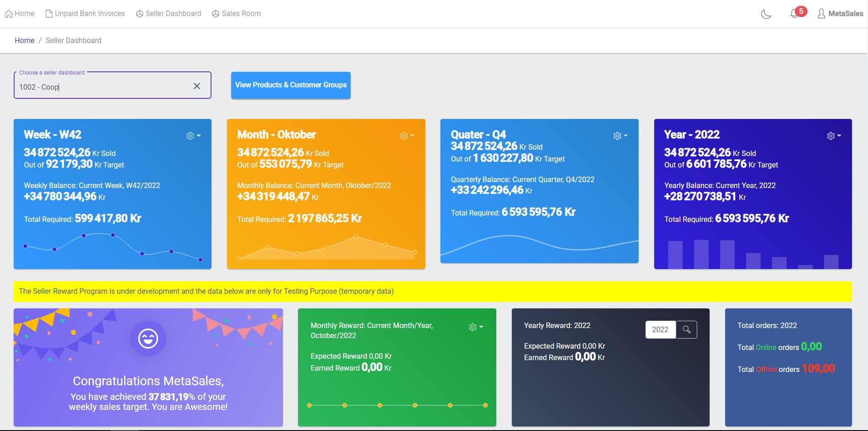Image resolution: width=868 pixels, height=431 pixels.
Task: Open the MetaSales user profile menu
Action: (x=841, y=14)
